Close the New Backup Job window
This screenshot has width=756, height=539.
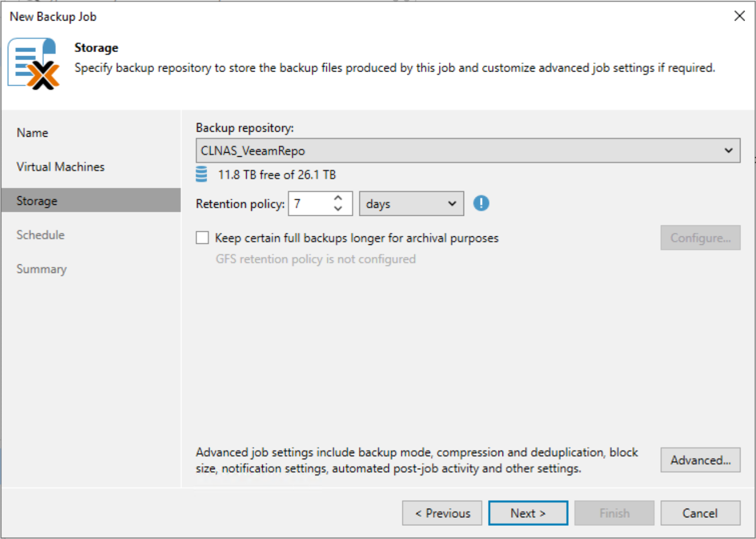(739, 16)
